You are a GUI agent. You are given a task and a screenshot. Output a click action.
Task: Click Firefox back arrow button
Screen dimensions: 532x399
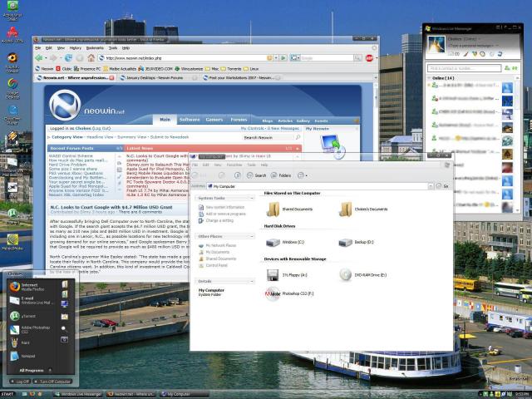(39, 58)
